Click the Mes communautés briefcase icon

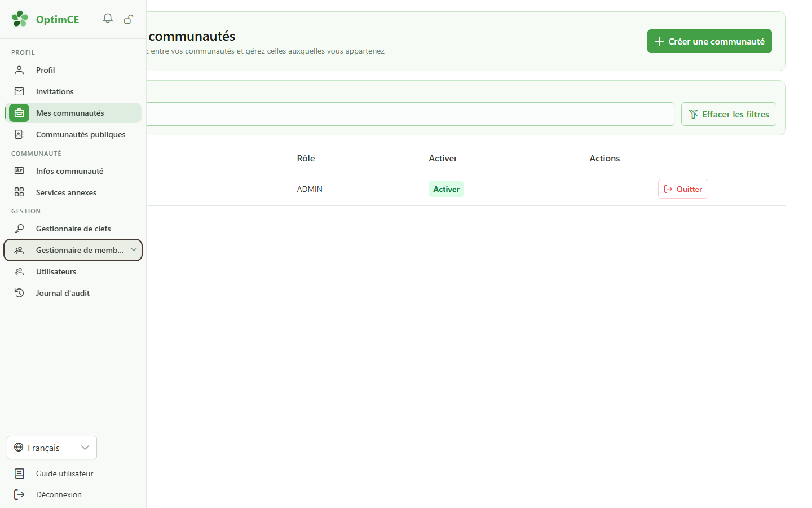pos(19,113)
